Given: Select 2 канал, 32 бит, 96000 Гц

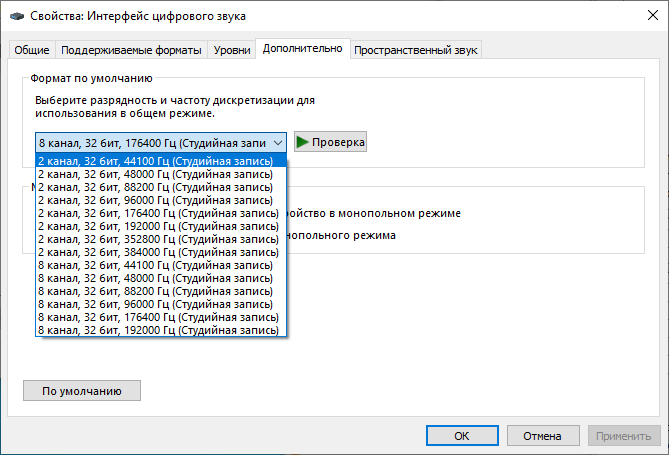Looking at the screenshot, I should tap(161, 200).
